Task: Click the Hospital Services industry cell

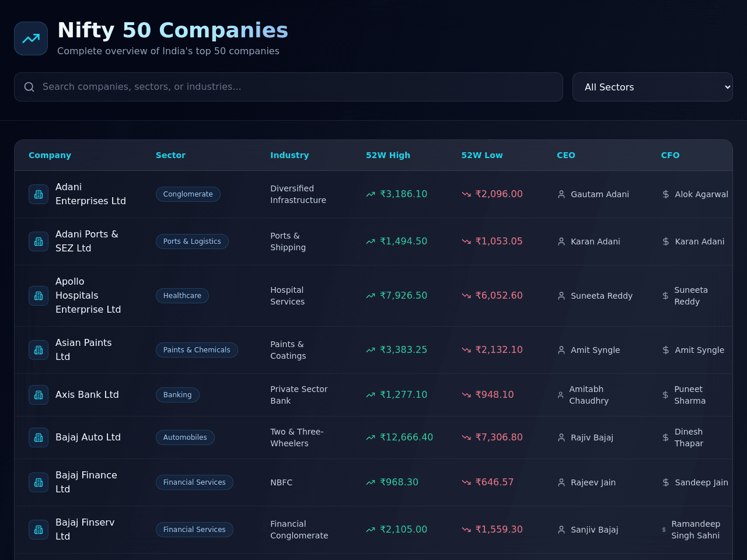Action: [288, 296]
